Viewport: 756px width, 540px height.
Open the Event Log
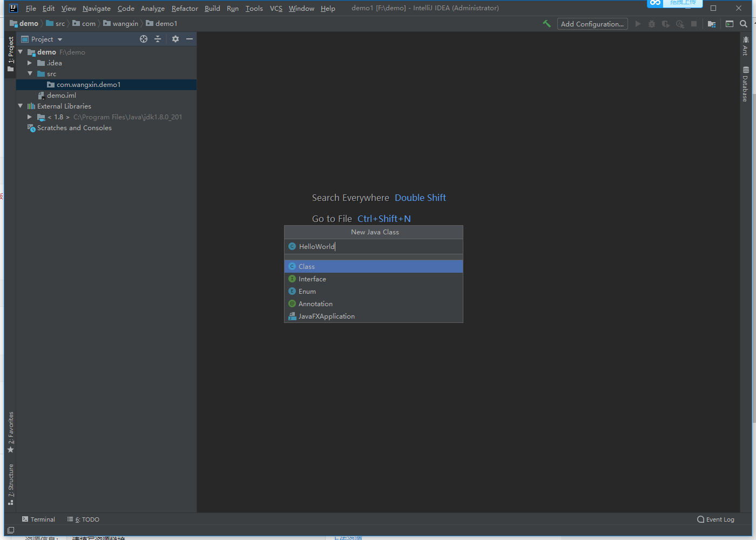tap(716, 519)
